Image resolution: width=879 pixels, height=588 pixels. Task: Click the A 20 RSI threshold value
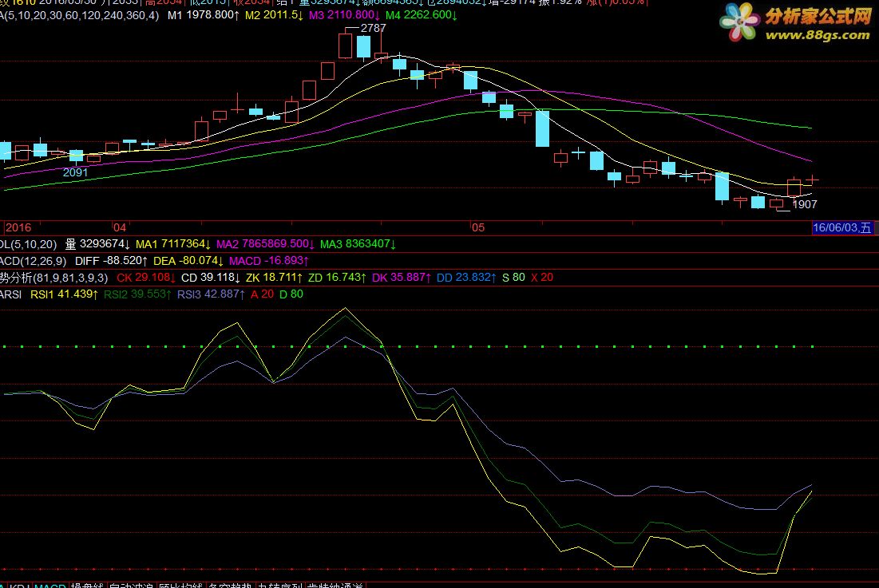coord(263,294)
